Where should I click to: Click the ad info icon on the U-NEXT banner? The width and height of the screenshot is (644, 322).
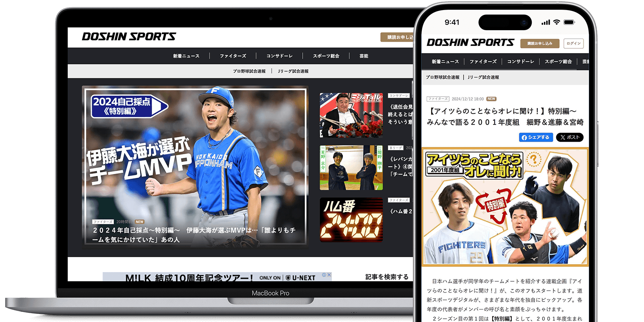[x=324, y=275]
